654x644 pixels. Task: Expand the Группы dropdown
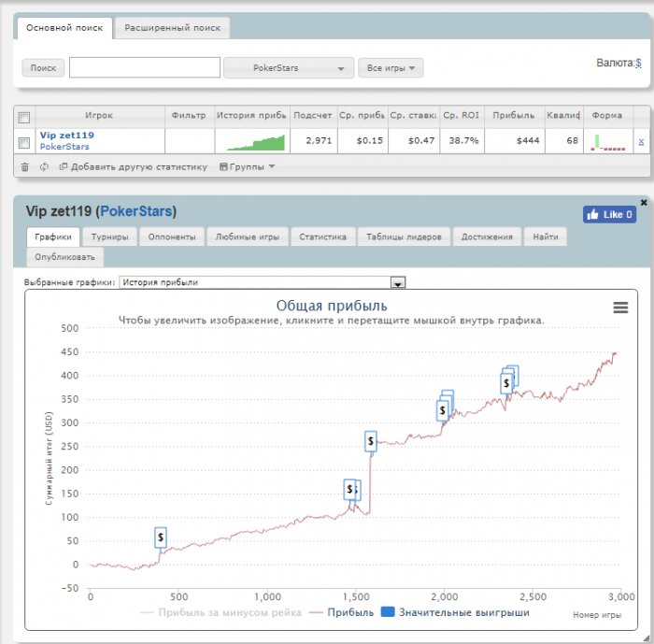pos(247,167)
